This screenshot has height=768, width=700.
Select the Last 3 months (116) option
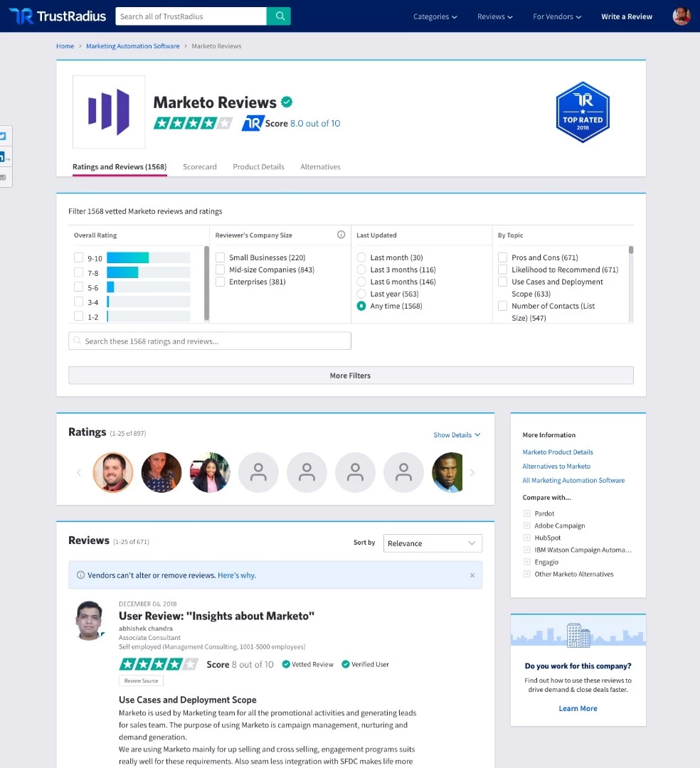361,270
